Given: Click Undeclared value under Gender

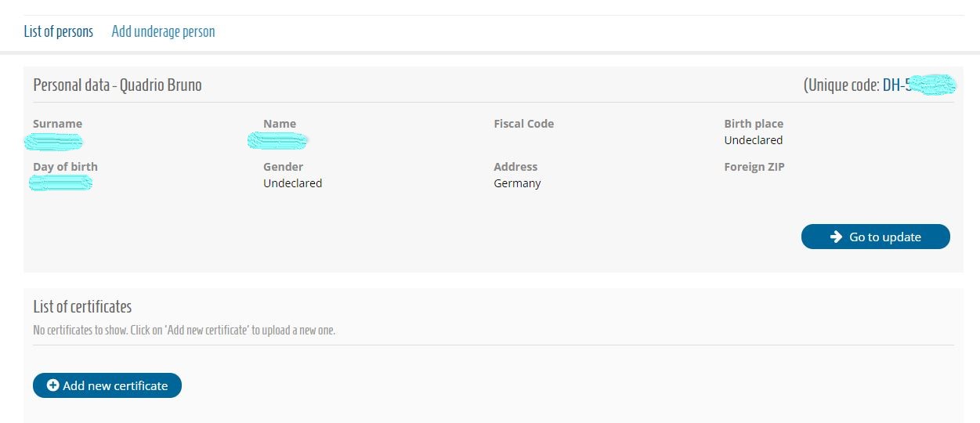Looking at the screenshot, I should click(292, 183).
